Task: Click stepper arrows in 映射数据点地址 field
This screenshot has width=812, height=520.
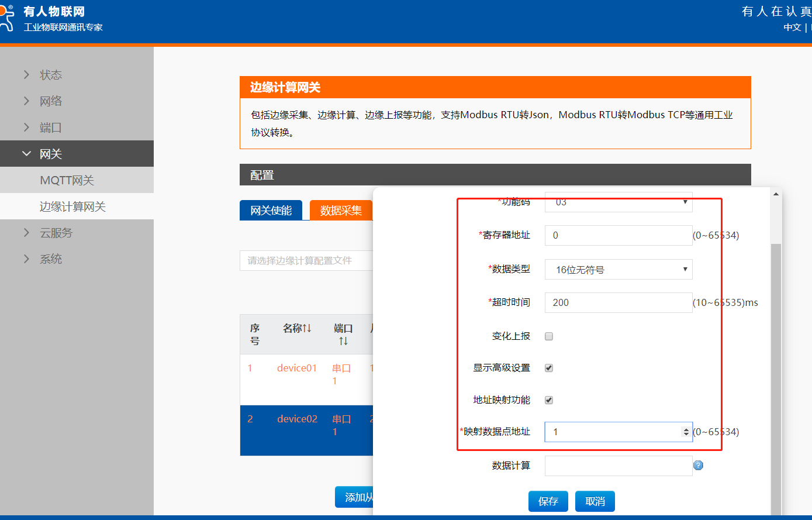Action: (x=686, y=432)
